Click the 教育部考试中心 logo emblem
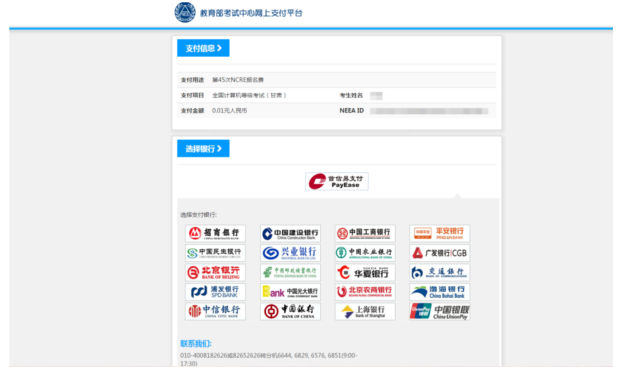 (185, 12)
